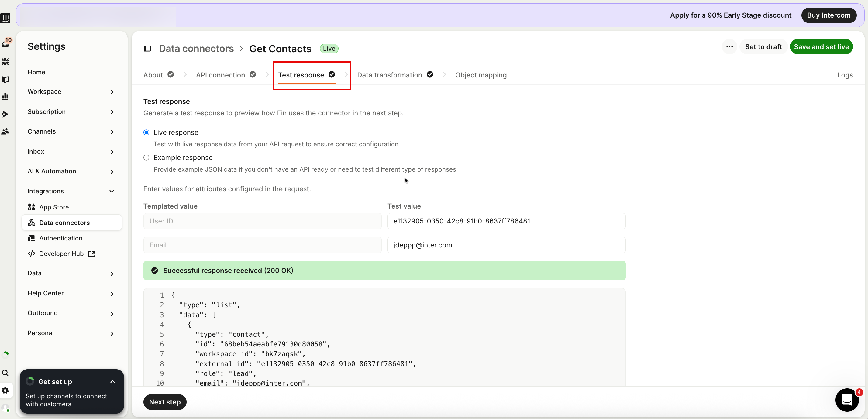Open the Outbound paper-plane icon in left rail

pos(5,114)
